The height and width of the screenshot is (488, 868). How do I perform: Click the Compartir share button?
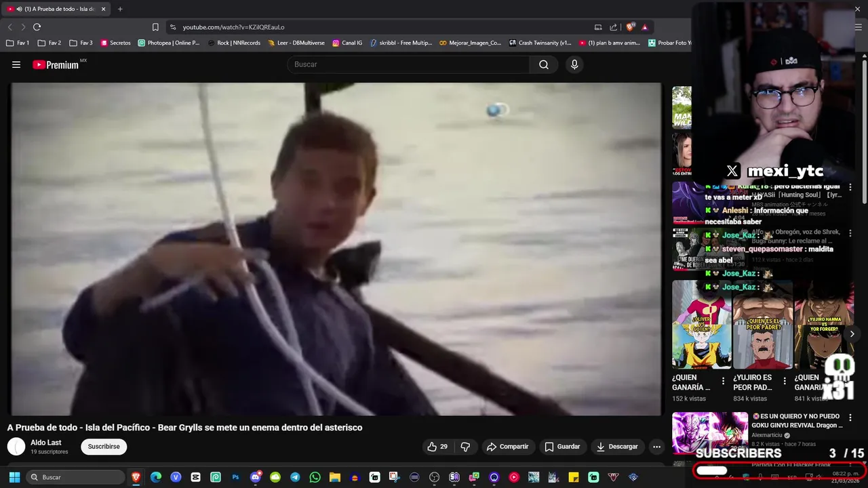coord(507,447)
